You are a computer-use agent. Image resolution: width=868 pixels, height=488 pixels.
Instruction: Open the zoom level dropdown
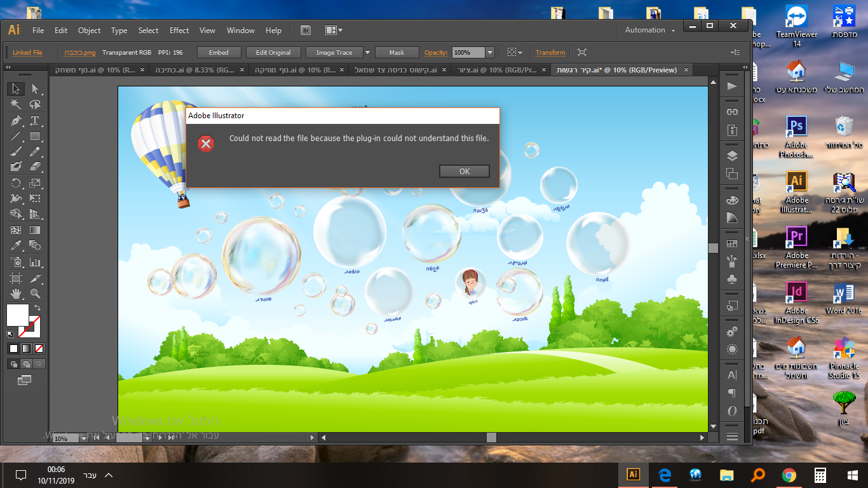83,438
